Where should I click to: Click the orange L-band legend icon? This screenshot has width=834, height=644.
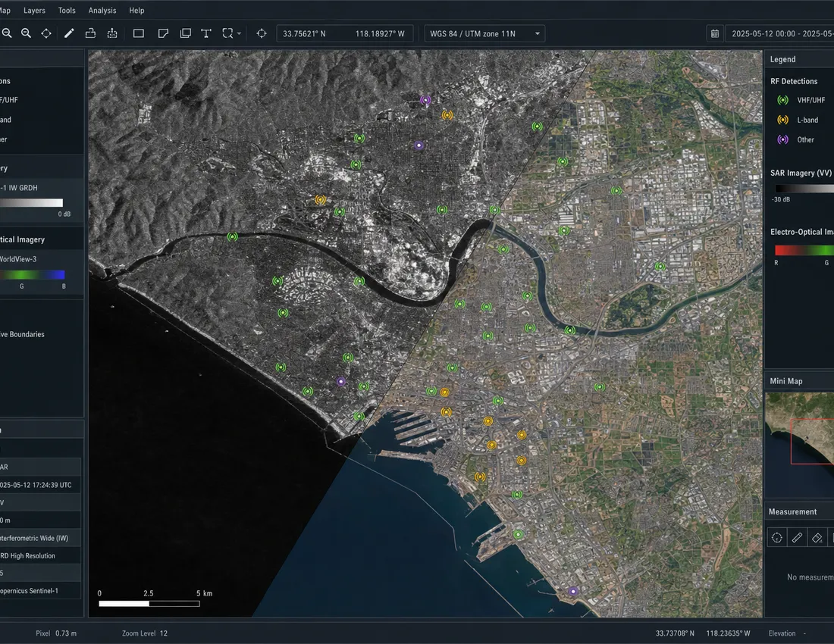point(783,120)
